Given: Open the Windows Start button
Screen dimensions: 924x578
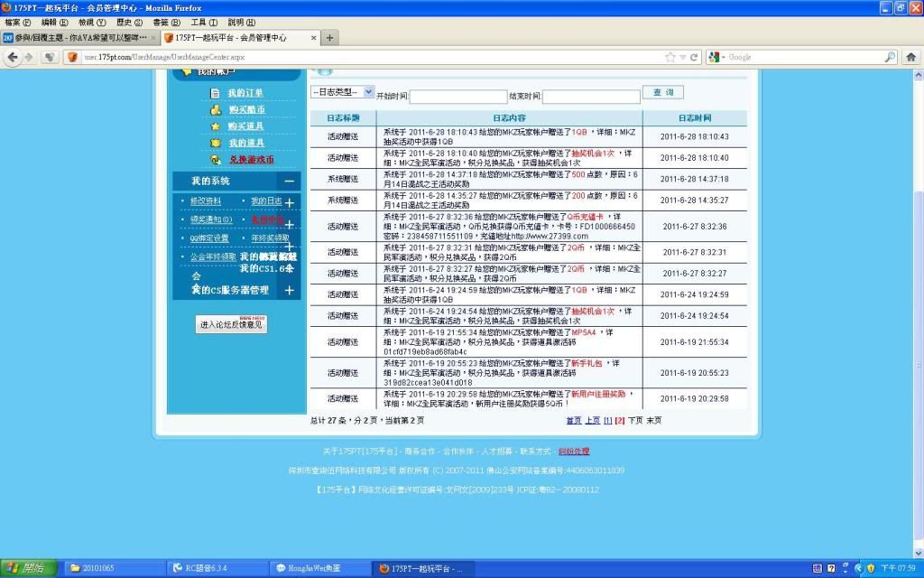Looking at the screenshot, I should pyautogui.click(x=28, y=569).
